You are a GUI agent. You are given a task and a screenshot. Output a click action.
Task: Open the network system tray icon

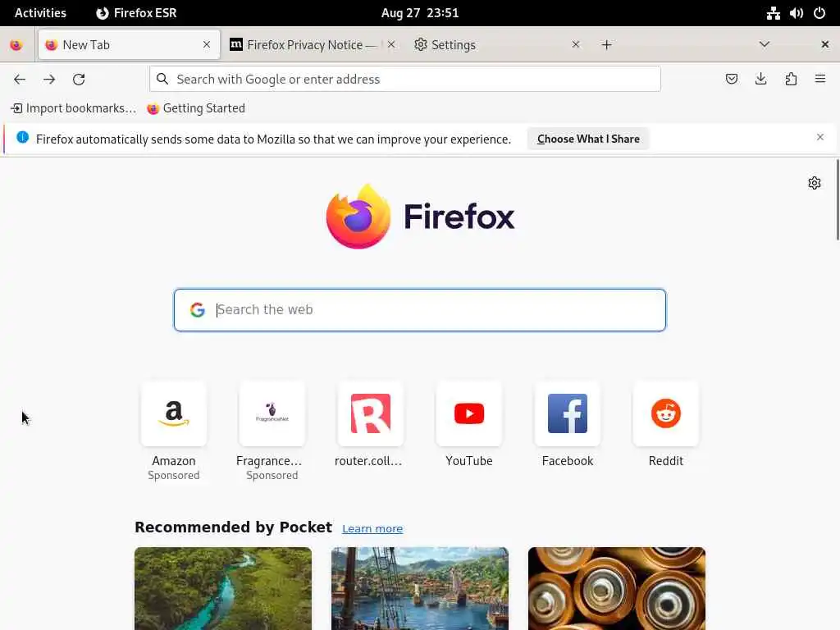773,13
